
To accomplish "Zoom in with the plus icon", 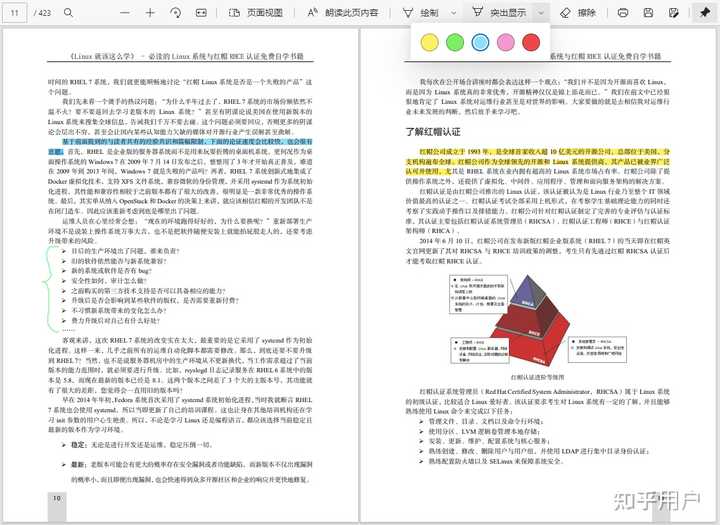I will tap(150, 13).
